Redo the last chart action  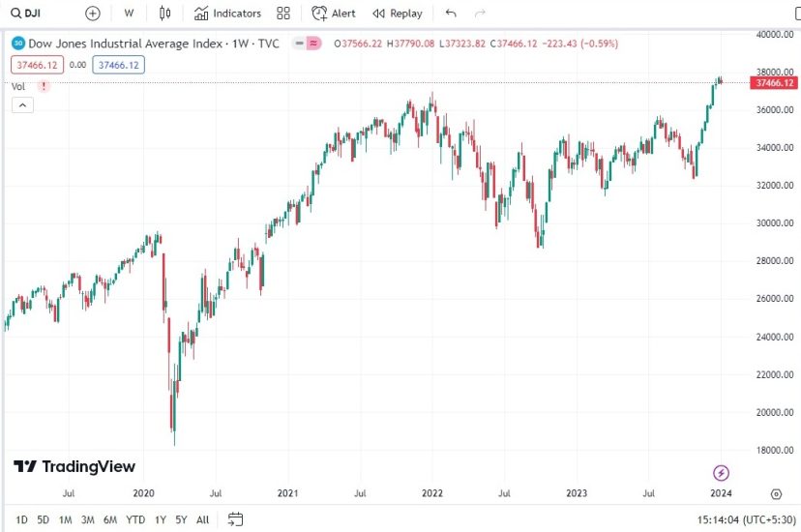tap(480, 14)
